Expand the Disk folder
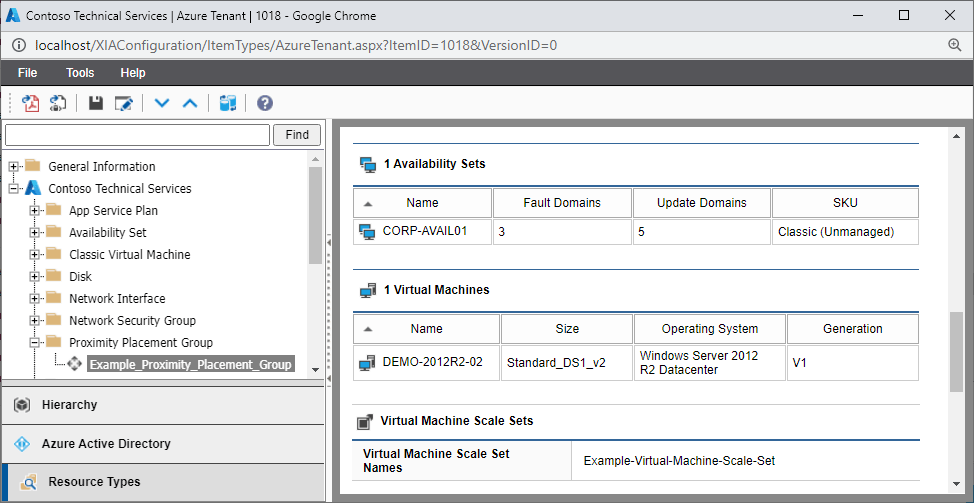 point(35,276)
